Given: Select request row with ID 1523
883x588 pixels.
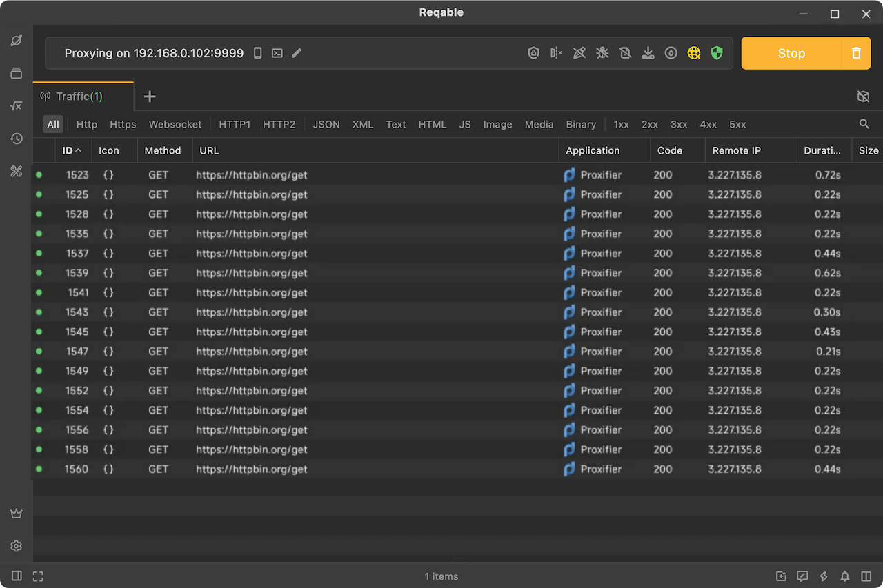Looking at the screenshot, I should point(457,175).
